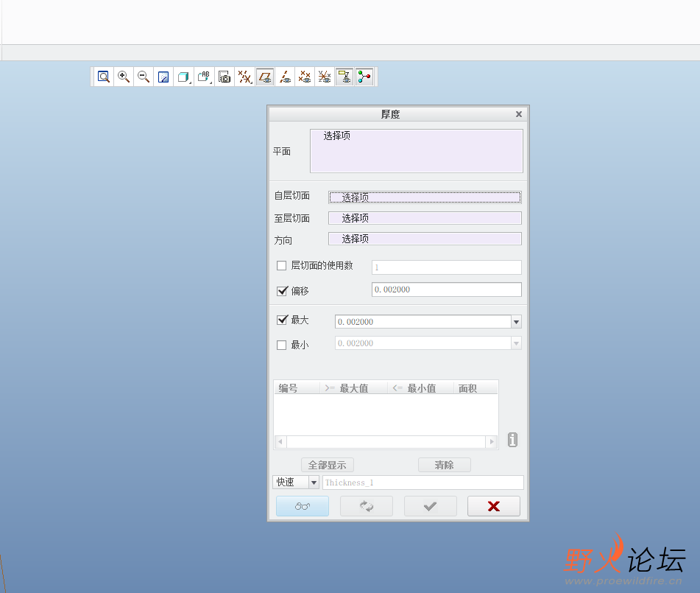700x593 pixels.
Task: Click the glasses preview button
Action: [x=303, y=506]
